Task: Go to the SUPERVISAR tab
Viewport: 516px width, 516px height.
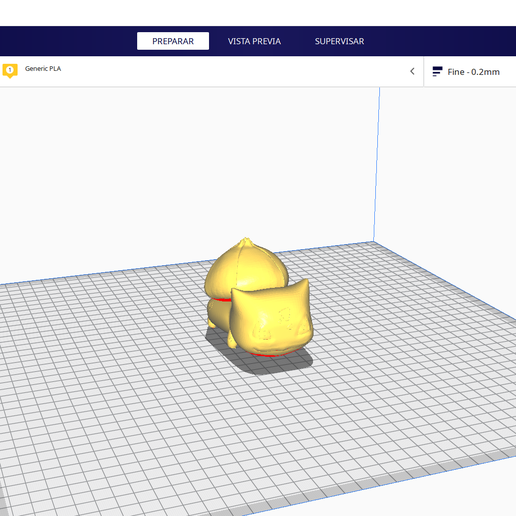Action: point(339,41)
